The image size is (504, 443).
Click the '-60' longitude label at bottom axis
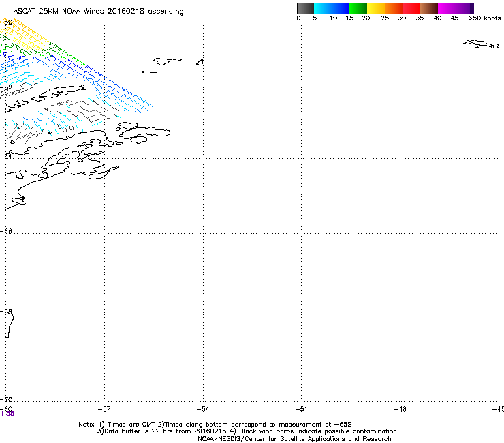[x=6, y=408]
